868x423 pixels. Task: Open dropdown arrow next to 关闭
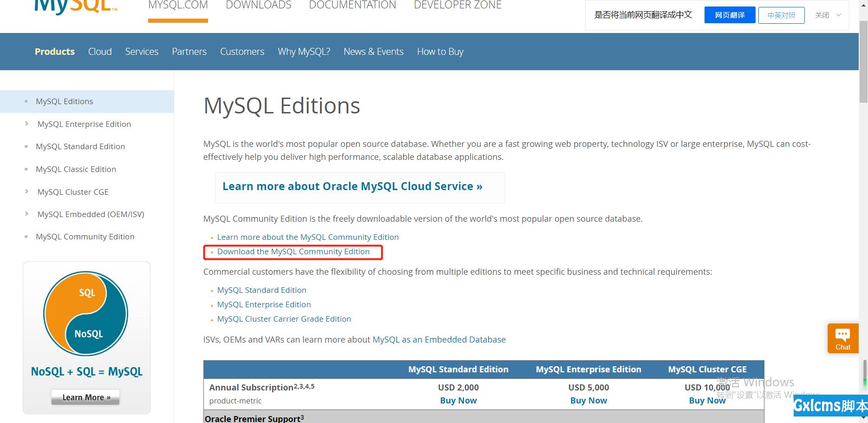click(839, 15)
